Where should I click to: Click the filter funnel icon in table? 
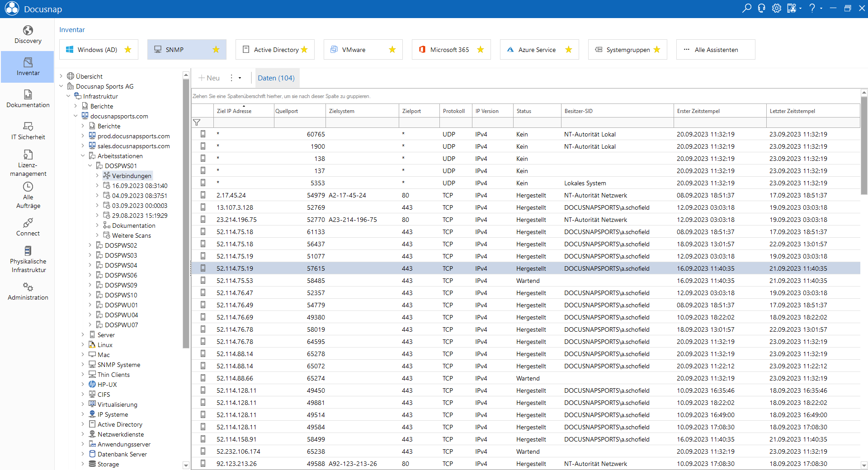click(x=197, y=122)
